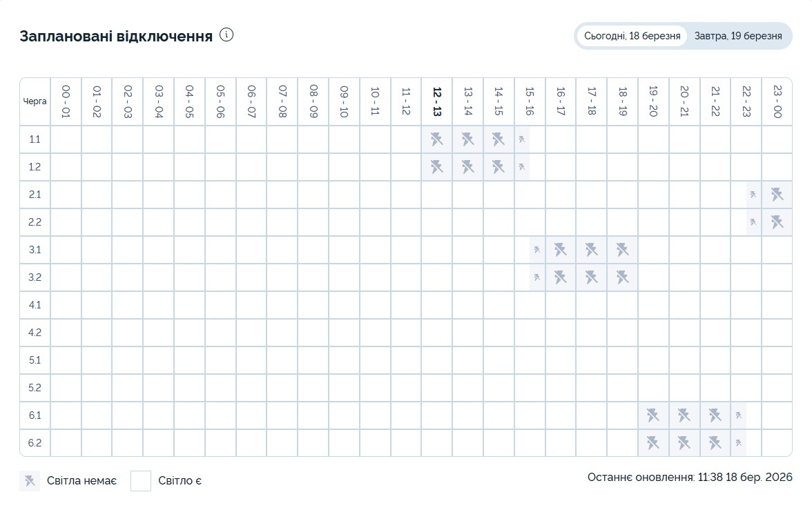Switch to Завтра, 19 березня tab
The image size is (812, 510).
pyautogui.click(x=737, y=36)
